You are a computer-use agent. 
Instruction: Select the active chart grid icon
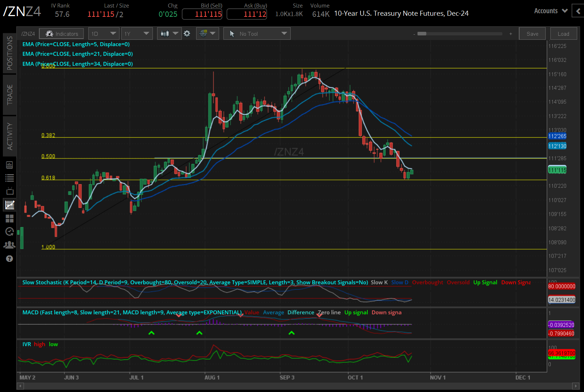pyautogui.click(x=10, y=205)
